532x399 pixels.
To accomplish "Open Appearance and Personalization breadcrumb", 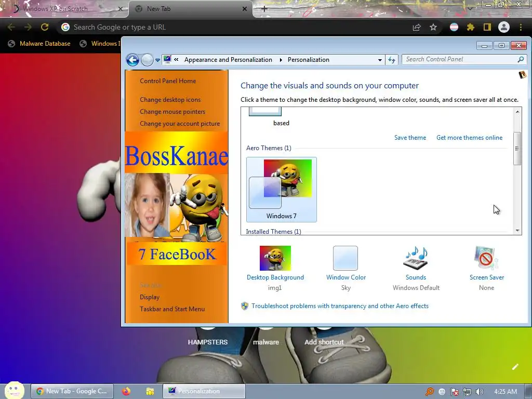I will [x=228, y=60].
